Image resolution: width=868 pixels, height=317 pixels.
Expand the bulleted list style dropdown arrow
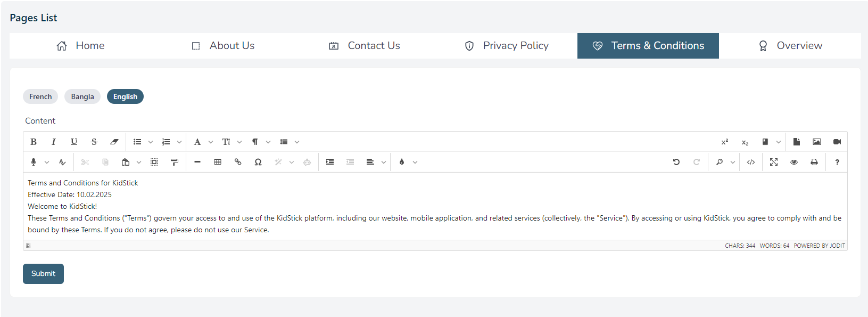tap(151, 142)
